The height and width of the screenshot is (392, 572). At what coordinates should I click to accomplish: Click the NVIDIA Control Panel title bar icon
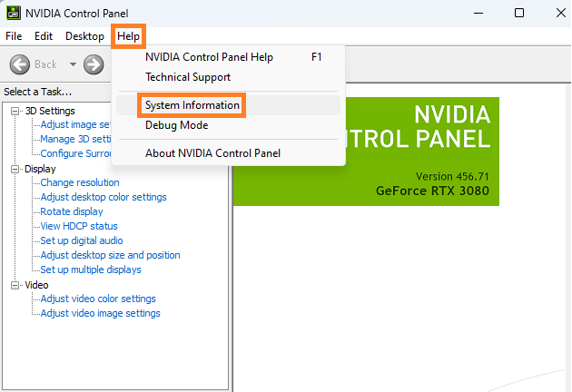pos(14,13)
